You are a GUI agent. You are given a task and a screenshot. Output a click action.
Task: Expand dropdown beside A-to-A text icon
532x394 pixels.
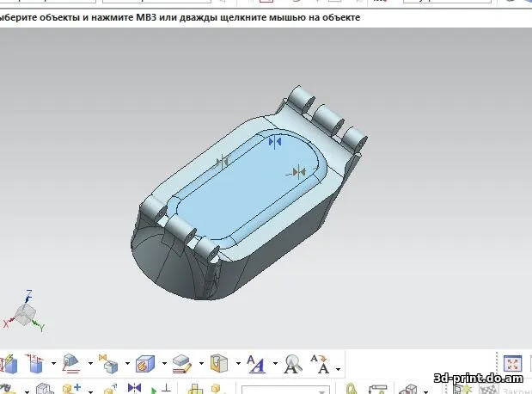[x=338, y=369]
